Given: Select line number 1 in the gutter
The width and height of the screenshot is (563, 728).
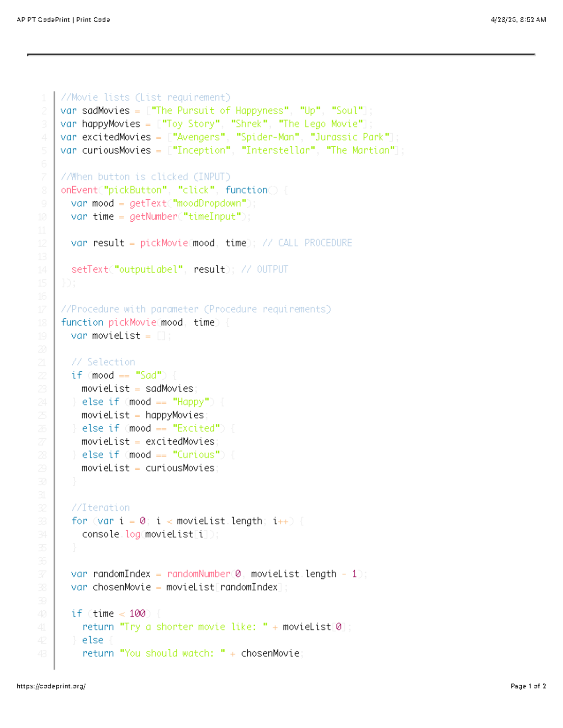Looking at the screenshot, I should coord(43,97).
